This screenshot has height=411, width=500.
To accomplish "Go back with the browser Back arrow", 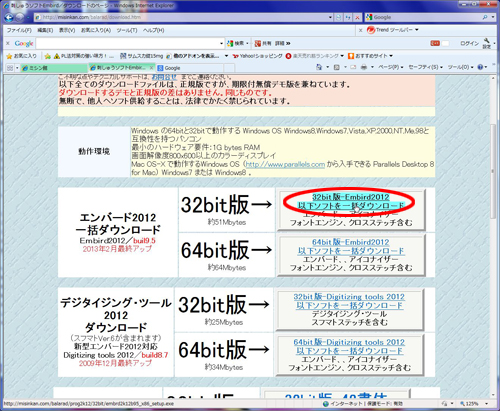I will click(x=9, y=17).
